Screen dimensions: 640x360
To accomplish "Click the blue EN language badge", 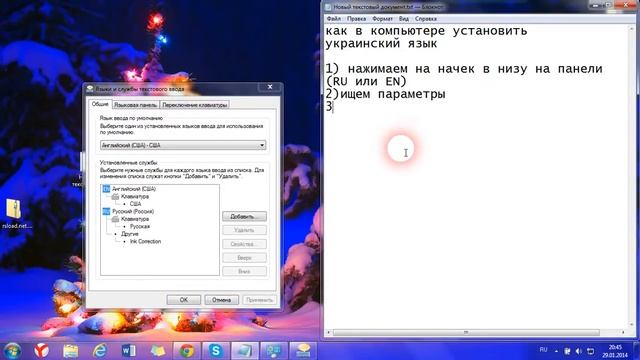I will point(106,189).
